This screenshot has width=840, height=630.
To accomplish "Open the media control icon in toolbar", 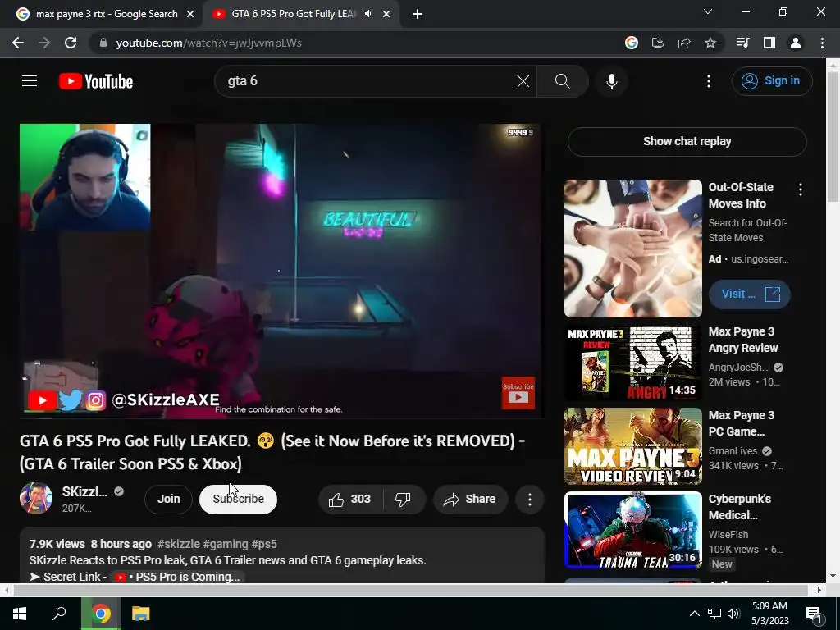I will coord(742,43).
